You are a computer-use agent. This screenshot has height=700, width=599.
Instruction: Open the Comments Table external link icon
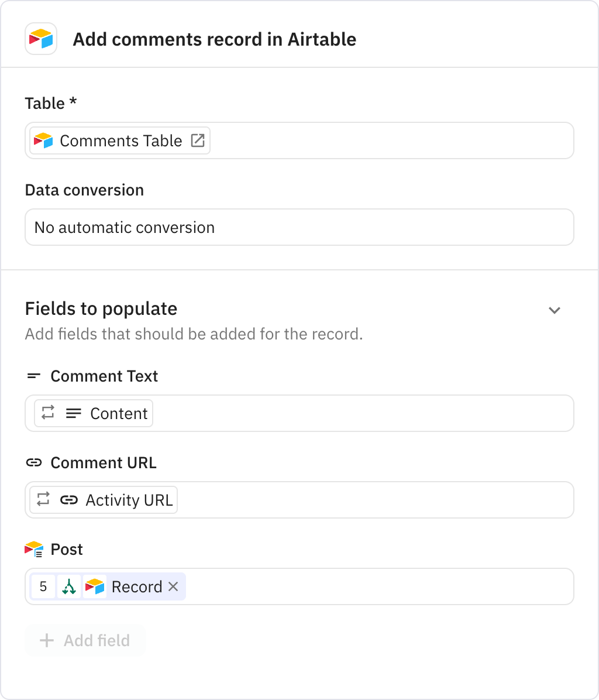(x=198, y=140)
